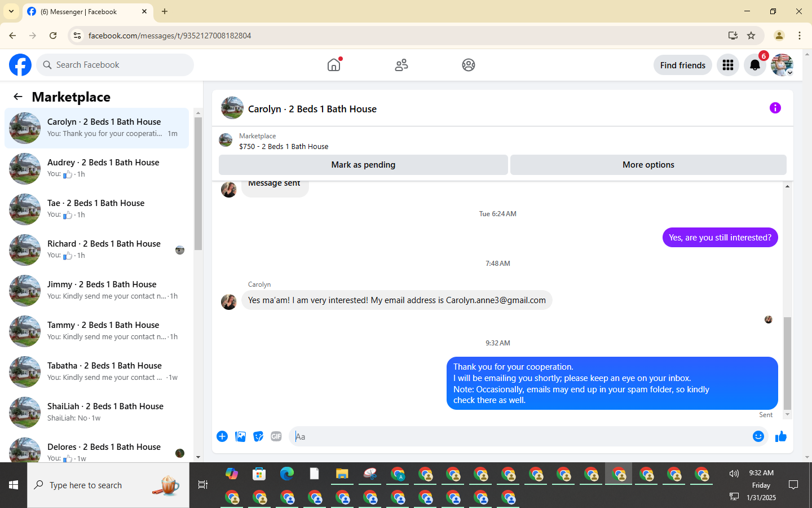This screenshot has width=812, height=508.
Task: Open the Chrome three-dot menu
Action: [x=800, y=36]
